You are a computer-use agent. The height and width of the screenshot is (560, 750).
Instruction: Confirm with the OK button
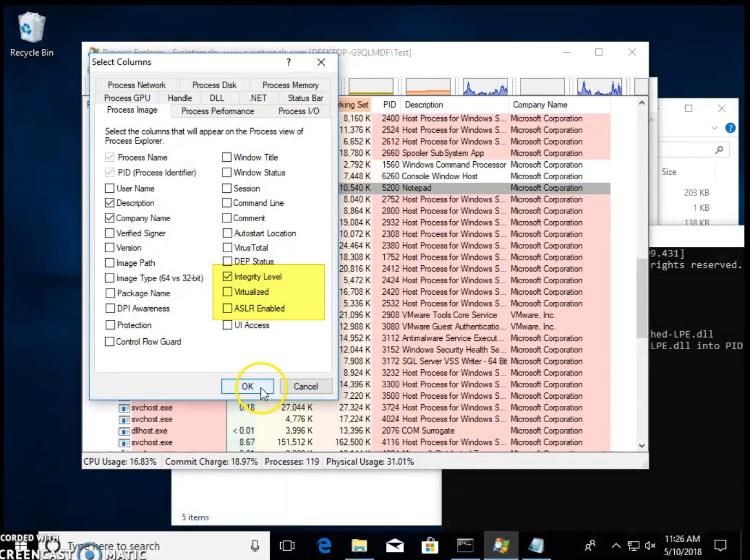point(247,386)
